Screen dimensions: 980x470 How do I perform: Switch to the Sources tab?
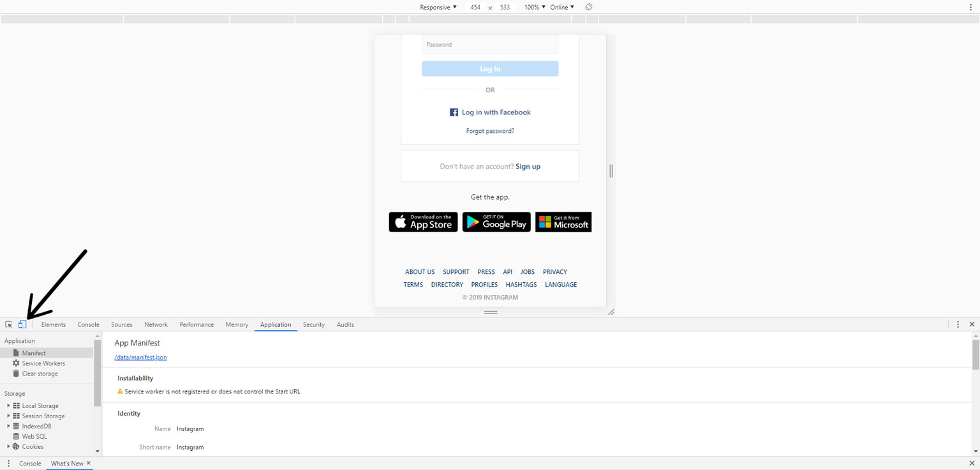click(x=122, y=324)
